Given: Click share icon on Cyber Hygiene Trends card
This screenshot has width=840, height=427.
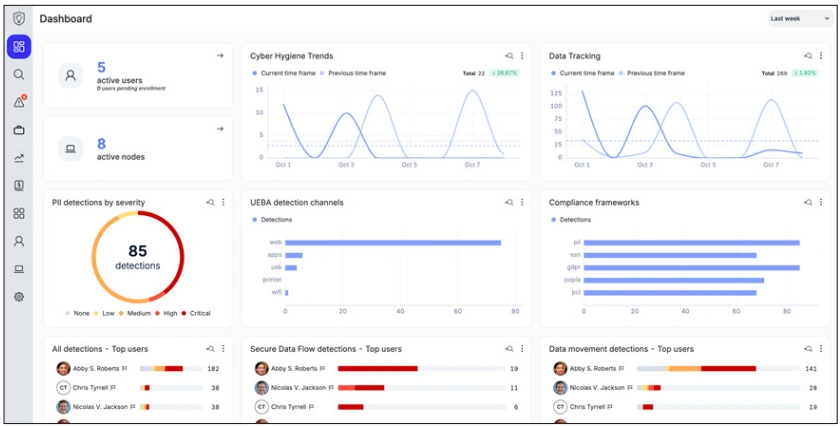Looking at the screenshot, I should [x=509, y=56].
